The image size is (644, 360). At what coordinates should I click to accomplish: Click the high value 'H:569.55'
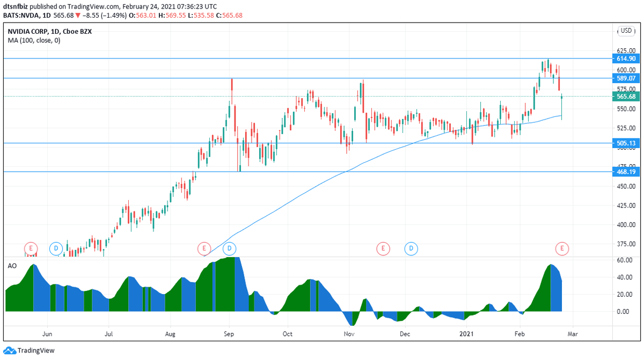[172, 15]
